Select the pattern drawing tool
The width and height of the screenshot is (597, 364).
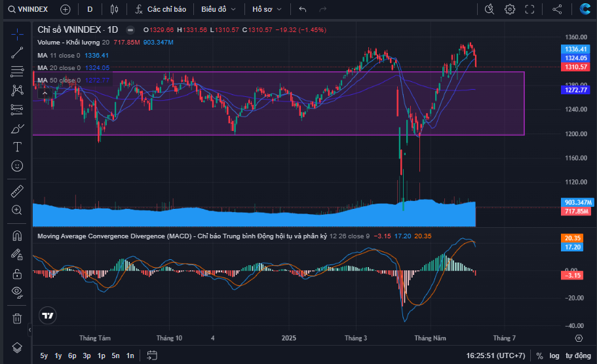tap(17, 90)
